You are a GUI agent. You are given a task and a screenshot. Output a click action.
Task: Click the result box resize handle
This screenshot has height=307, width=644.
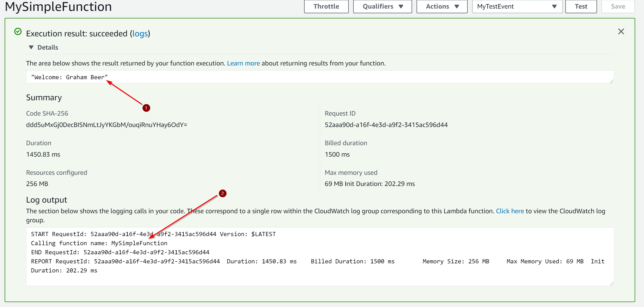(x=612, y=81)
